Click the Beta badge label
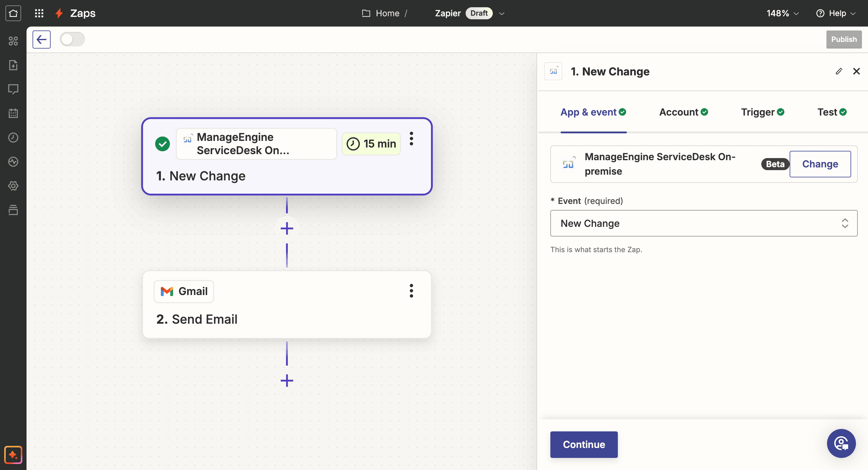 pyautogui.click(x=775, y=164)
